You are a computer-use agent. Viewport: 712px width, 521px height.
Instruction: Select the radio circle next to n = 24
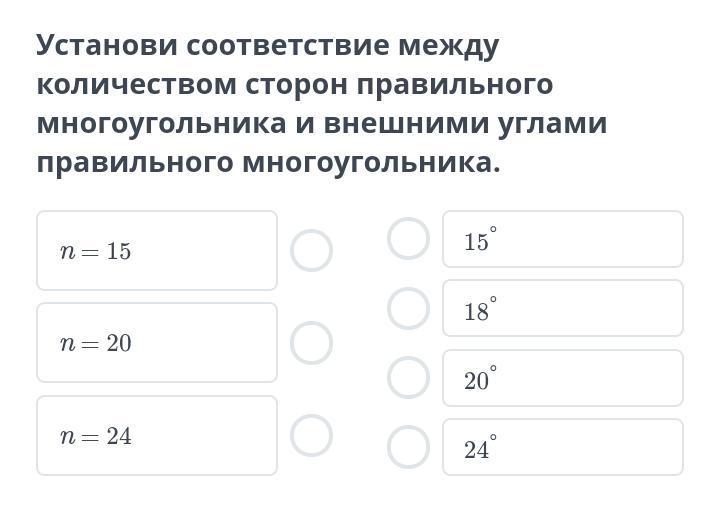click(311, 435)
